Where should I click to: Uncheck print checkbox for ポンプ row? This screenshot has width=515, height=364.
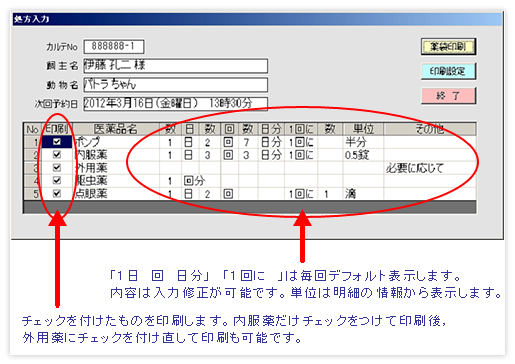pyautogui.click(x=57, y=142)
